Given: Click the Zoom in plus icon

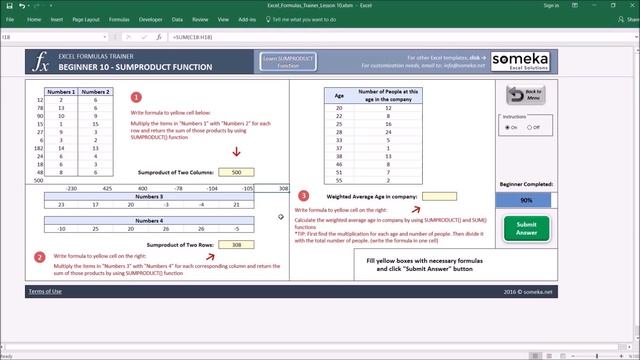Looking at the screenshot, I should (621, 356).
